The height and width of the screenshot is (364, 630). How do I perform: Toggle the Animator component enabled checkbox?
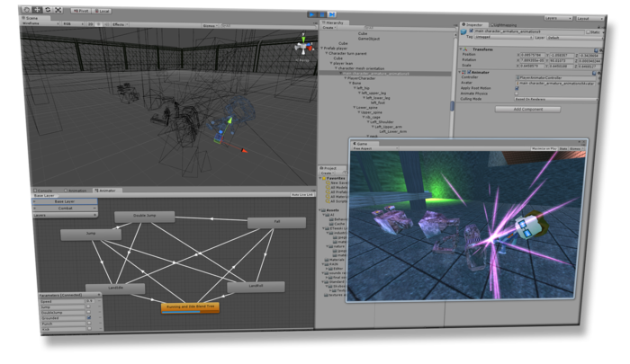coord(469,72)
